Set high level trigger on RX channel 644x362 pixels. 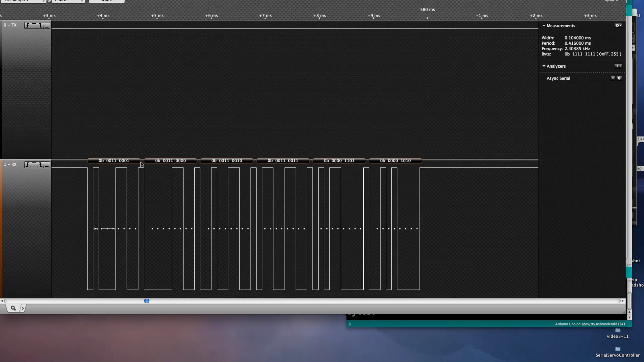pos(34,165)
